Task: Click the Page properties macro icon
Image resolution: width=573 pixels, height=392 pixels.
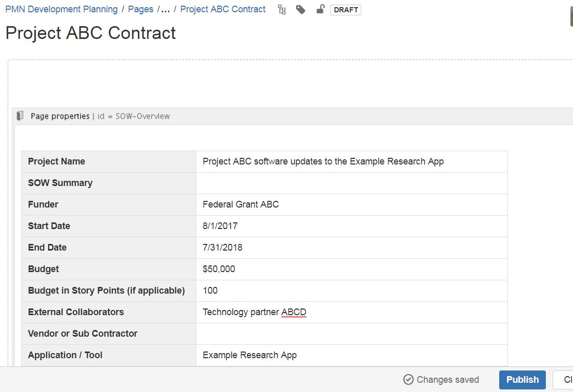Action: (x=21, y=116)
